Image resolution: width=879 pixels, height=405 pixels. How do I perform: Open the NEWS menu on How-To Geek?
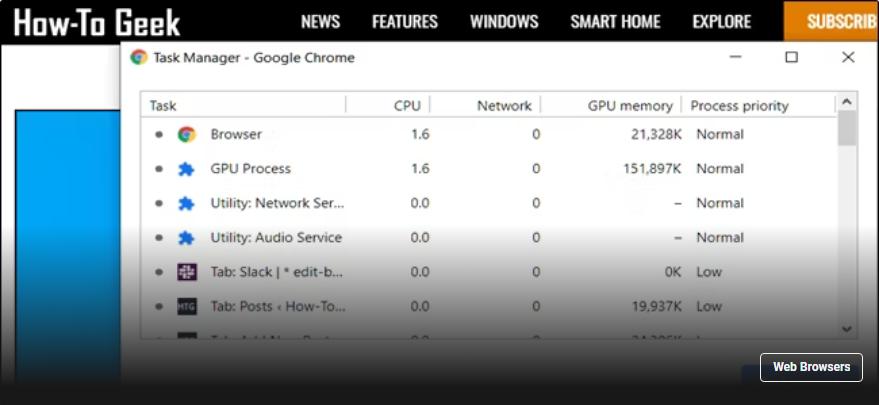pos(320,22)
